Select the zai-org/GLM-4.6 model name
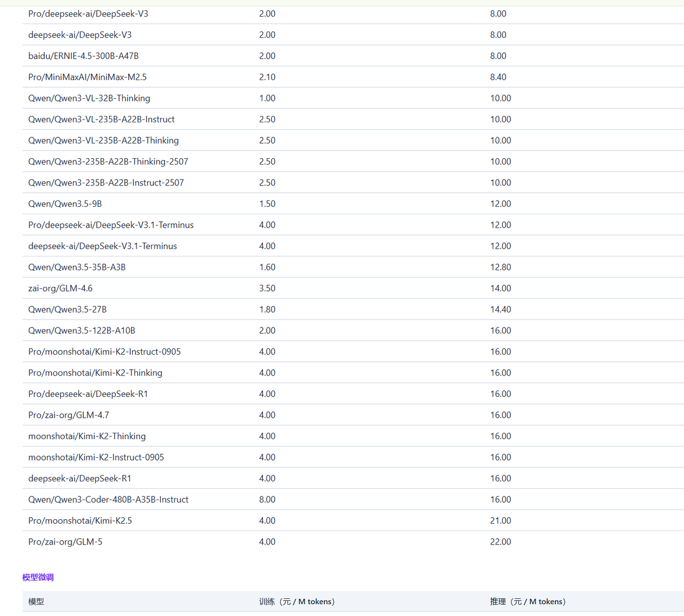This screenshot has height=616, width=684. tap(60, 288)
